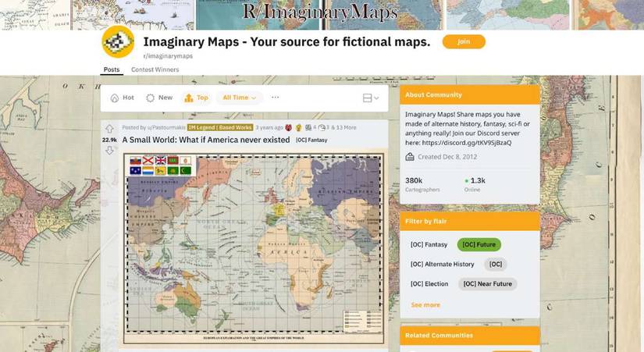Click the IM Legend Based Works user flair

(x=220, y=127)
